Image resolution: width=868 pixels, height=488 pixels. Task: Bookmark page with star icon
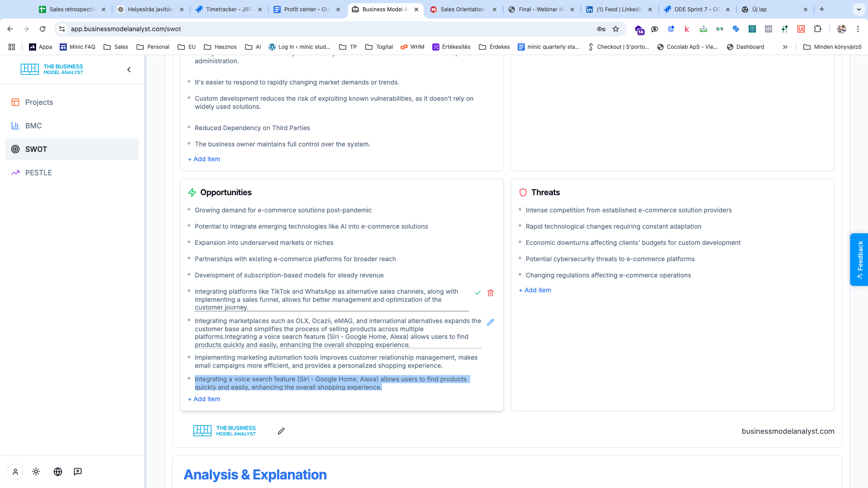(616, 29)
